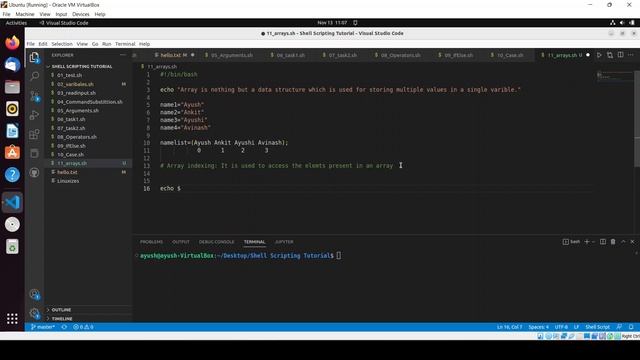The image size is (640, 360).
Task: Open editor More Actions ellipsis
Action: (x=631, y=55)
